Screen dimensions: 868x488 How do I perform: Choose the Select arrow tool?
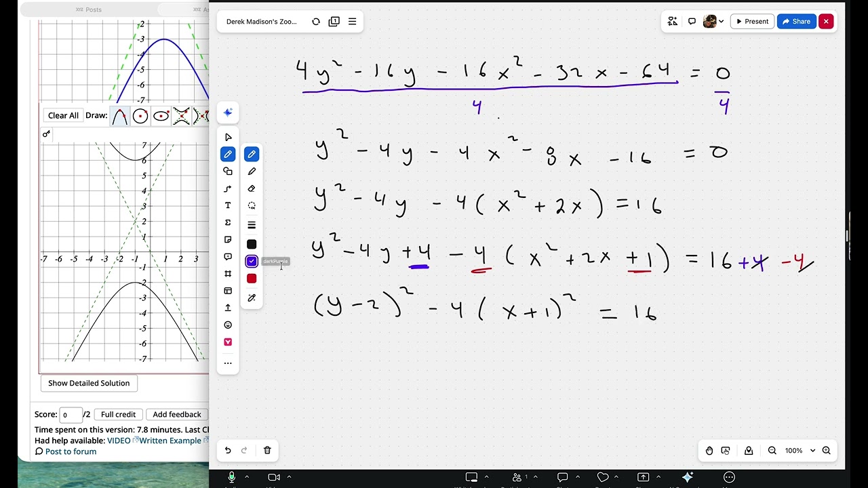[x=228, y=137]
